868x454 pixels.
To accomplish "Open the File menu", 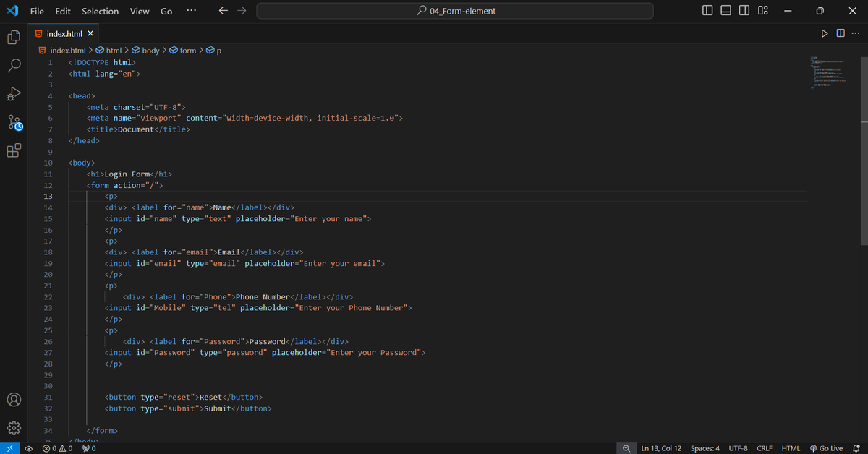I will point(37,11).
